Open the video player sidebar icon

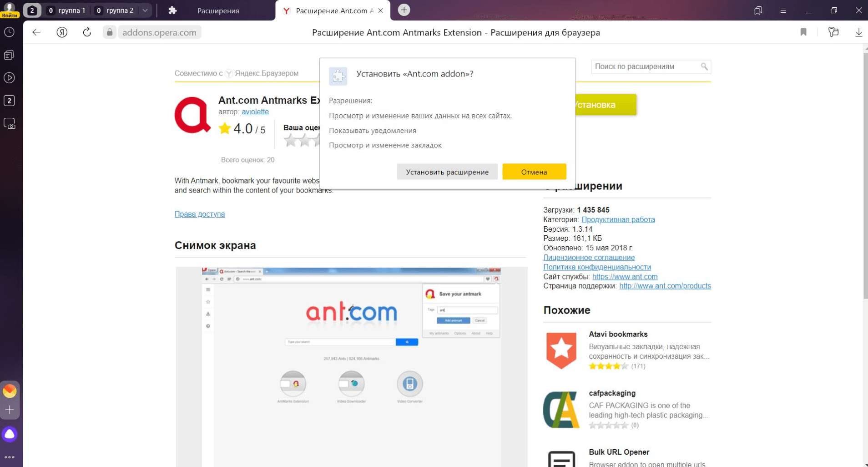(10, 78)
